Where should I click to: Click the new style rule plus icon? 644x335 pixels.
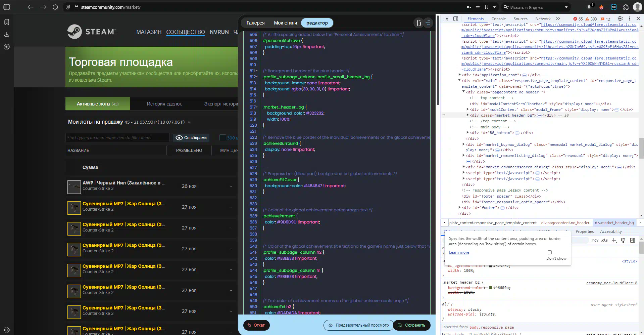(x=614, y=240)
